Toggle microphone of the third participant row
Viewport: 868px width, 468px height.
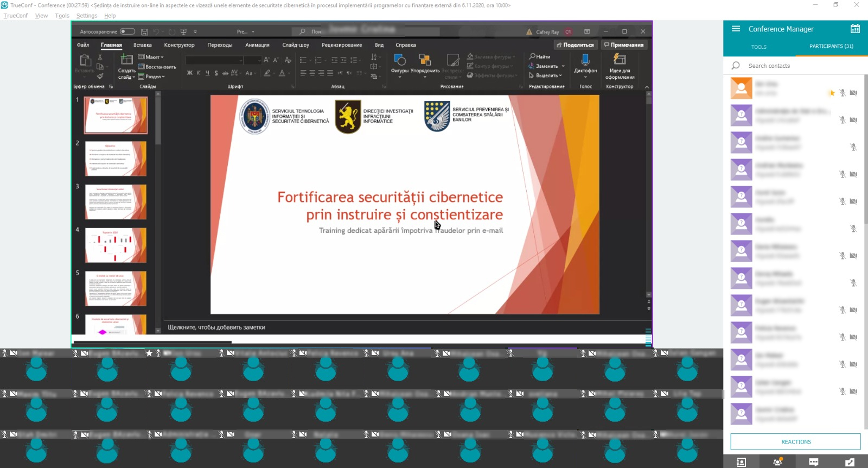(853, 147)
